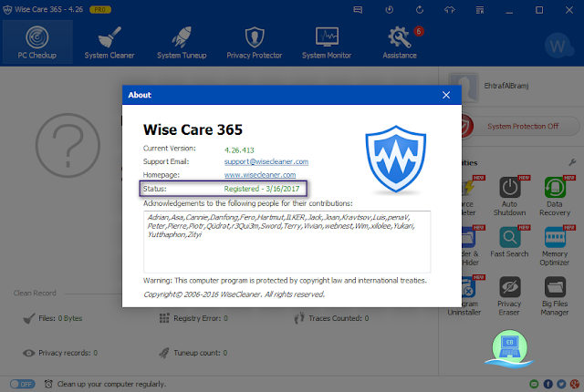This screenshot has width=584, height=392.
Task: Click the Traces Counted: 0 record
Action: point(331,318)
